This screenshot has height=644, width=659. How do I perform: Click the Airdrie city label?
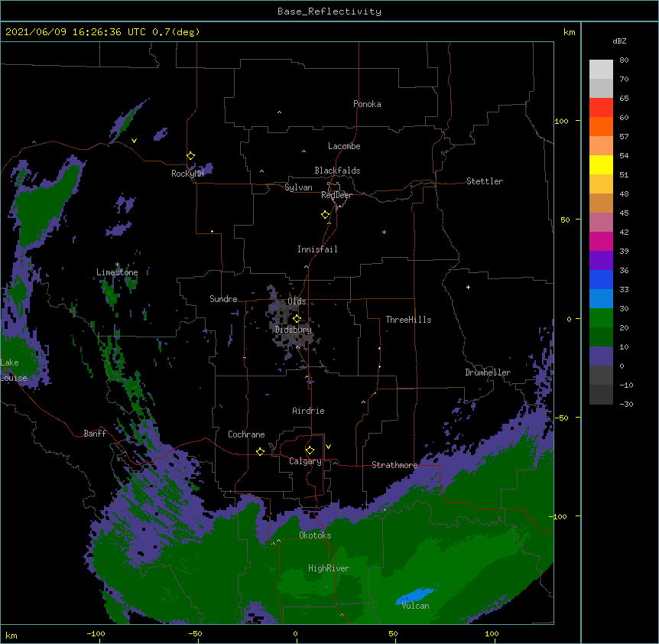coord(309,411)
